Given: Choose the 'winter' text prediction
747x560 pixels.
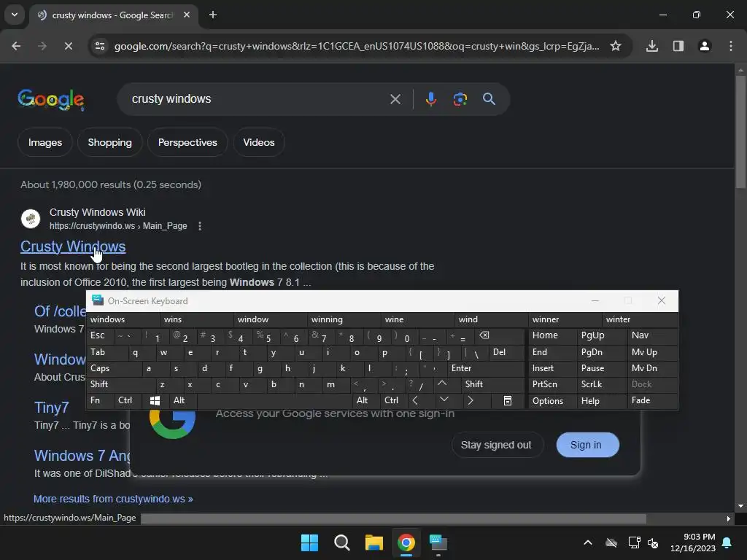Looking at the screenshot, I should coord(640,319).
